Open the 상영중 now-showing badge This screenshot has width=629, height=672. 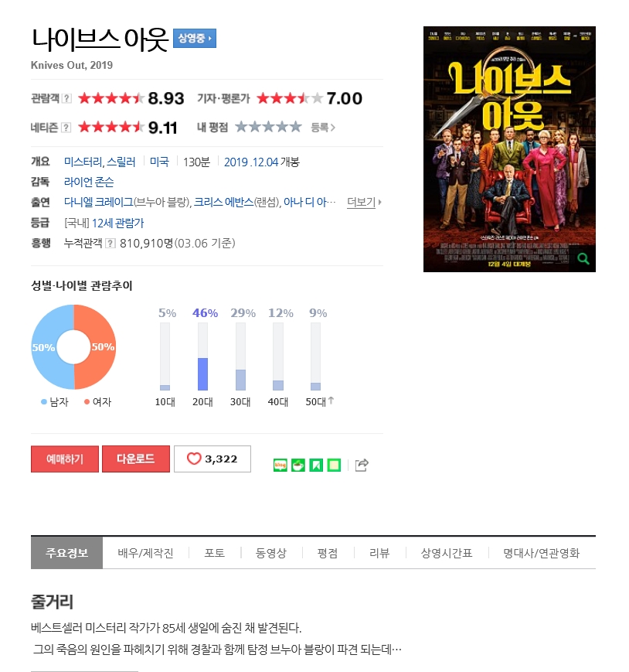coord(195,38)
